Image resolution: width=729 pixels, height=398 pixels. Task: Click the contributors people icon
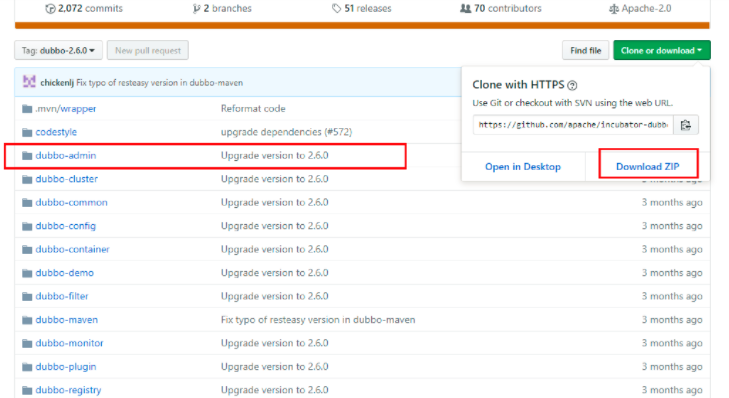pyautogui.click(x=465, y=8)
